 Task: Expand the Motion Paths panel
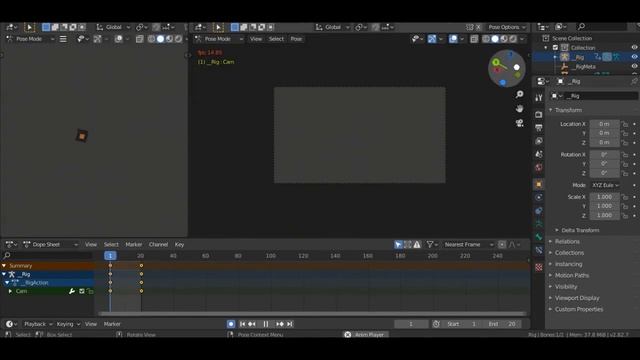(571, 276)
